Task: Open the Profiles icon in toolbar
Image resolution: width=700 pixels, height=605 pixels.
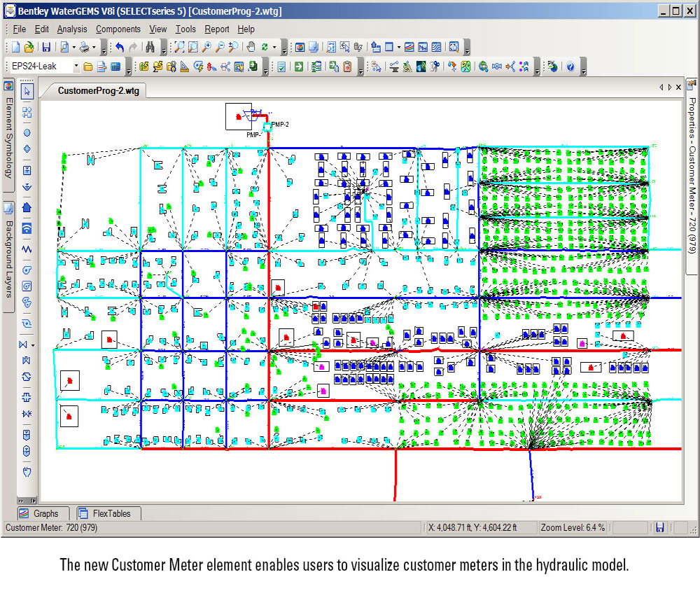Action: [423, 47]
